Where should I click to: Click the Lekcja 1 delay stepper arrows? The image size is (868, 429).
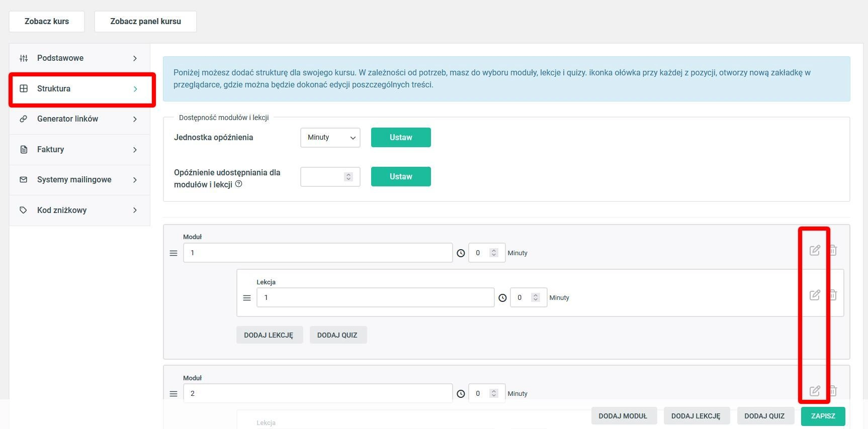pyautogui.click(x=536, y=297)
